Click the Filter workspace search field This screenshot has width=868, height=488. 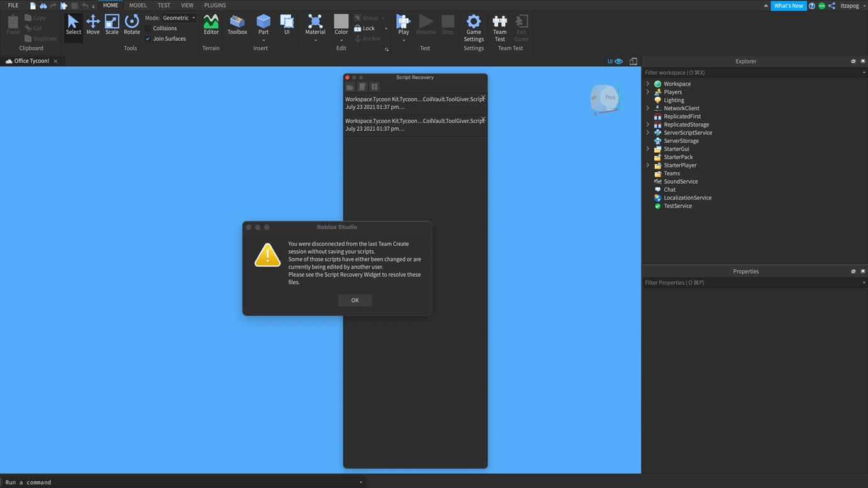(x=754, y=73)
